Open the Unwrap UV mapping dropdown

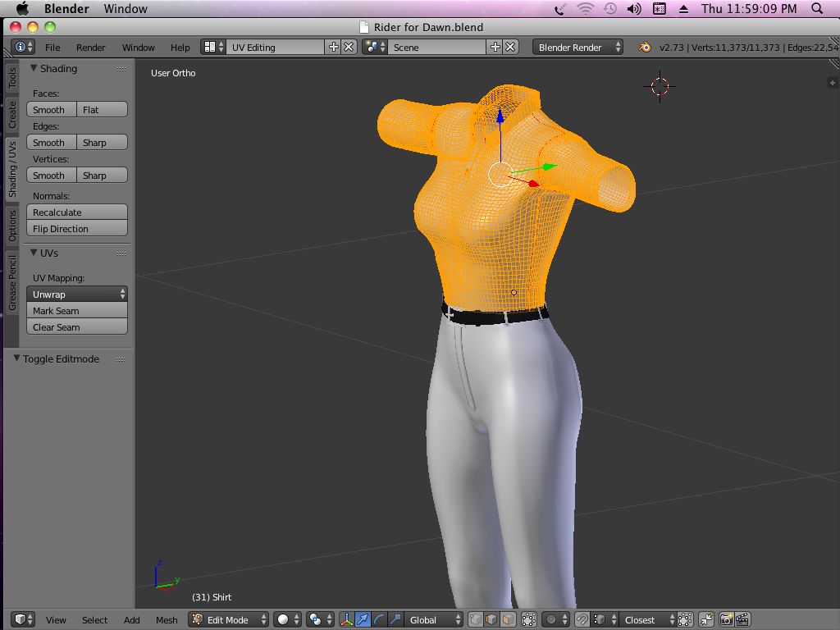pos(77,294)
